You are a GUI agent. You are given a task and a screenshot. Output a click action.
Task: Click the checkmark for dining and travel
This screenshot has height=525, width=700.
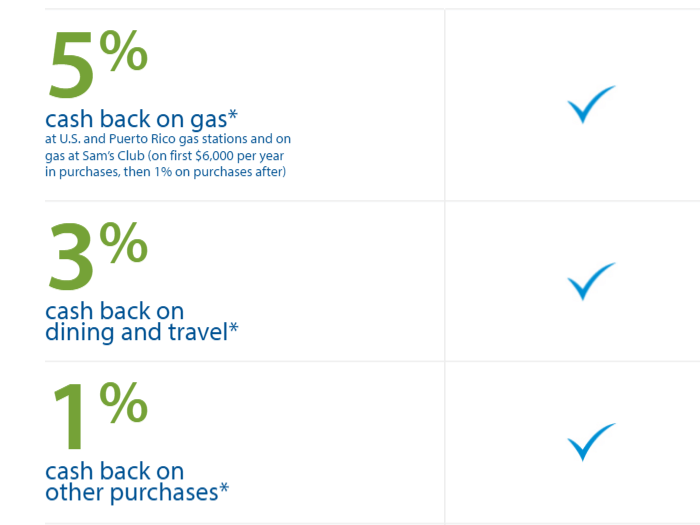pyautogui.click(x=590, y=281)
